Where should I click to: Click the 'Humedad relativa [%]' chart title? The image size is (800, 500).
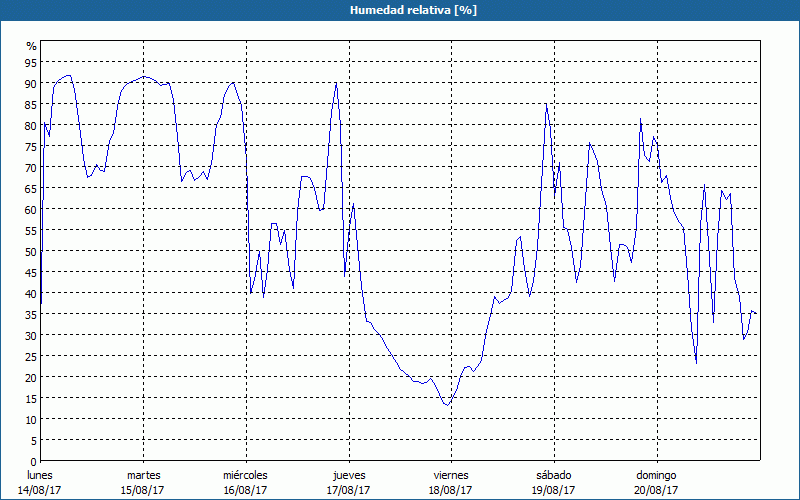pos(399,10)
